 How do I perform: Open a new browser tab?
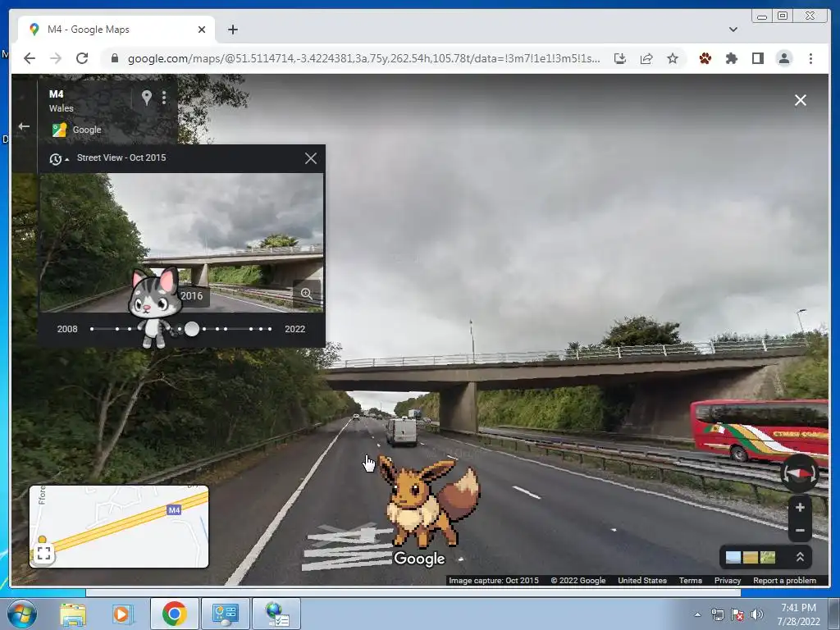click(232, 30)
